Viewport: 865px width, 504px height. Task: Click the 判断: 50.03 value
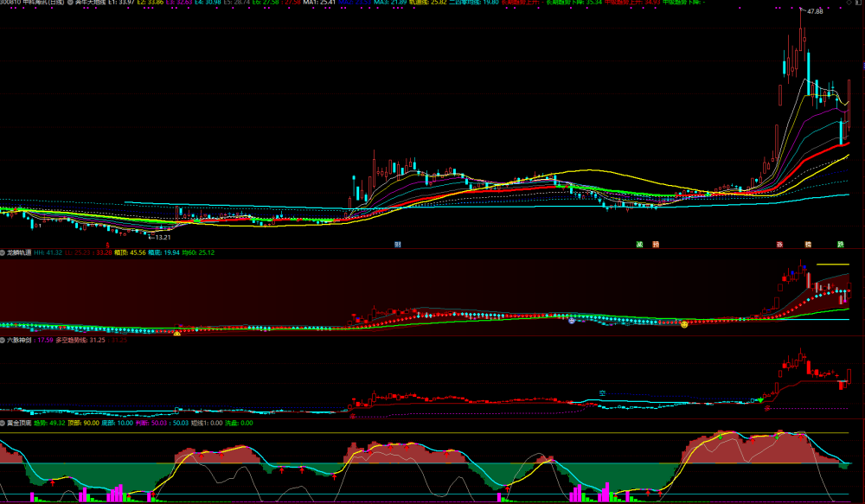tap(151, 423)
